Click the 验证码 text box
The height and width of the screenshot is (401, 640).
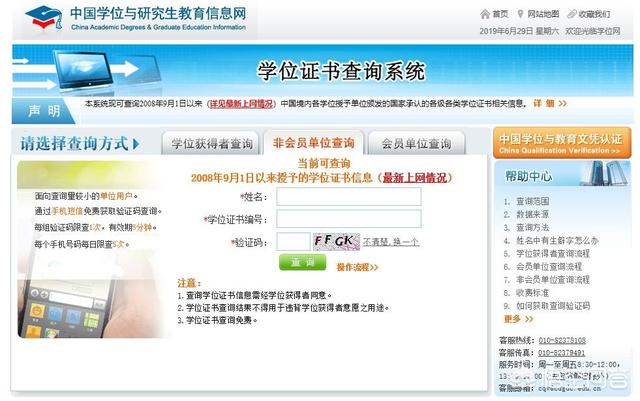tap(293, 242)
